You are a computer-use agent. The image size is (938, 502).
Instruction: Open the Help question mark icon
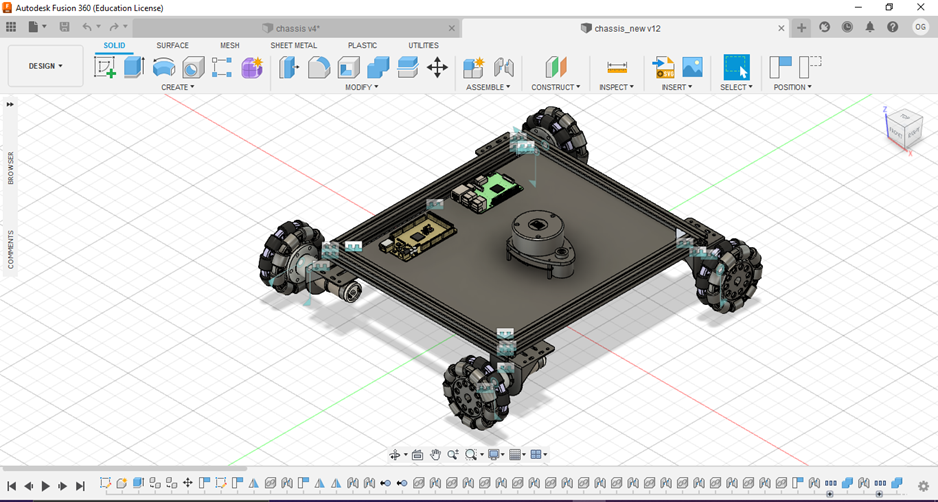(x=893, y=28)
